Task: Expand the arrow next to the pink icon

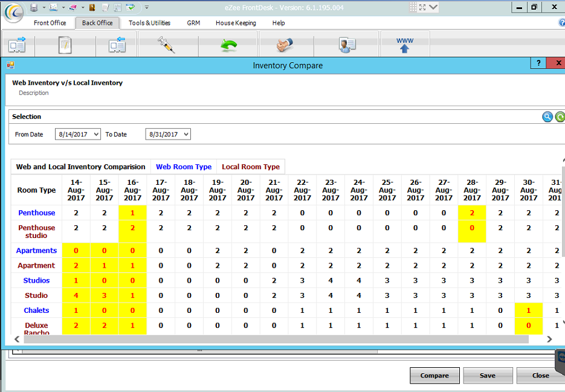Action: (x=83, y=7)
